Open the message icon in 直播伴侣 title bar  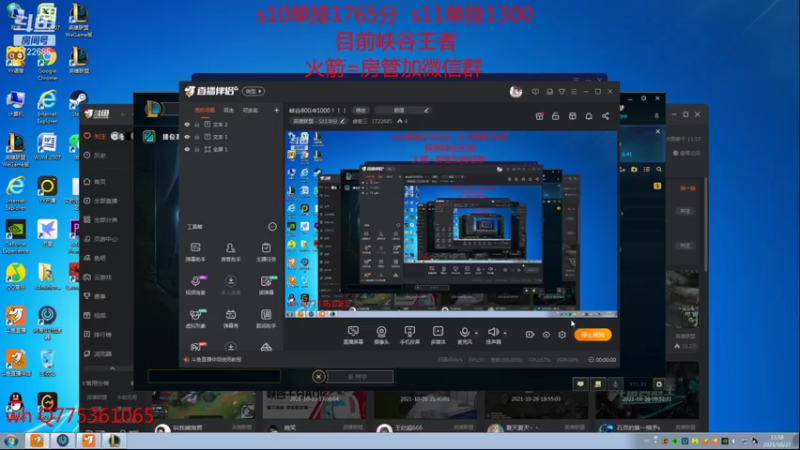click(535, 92)
